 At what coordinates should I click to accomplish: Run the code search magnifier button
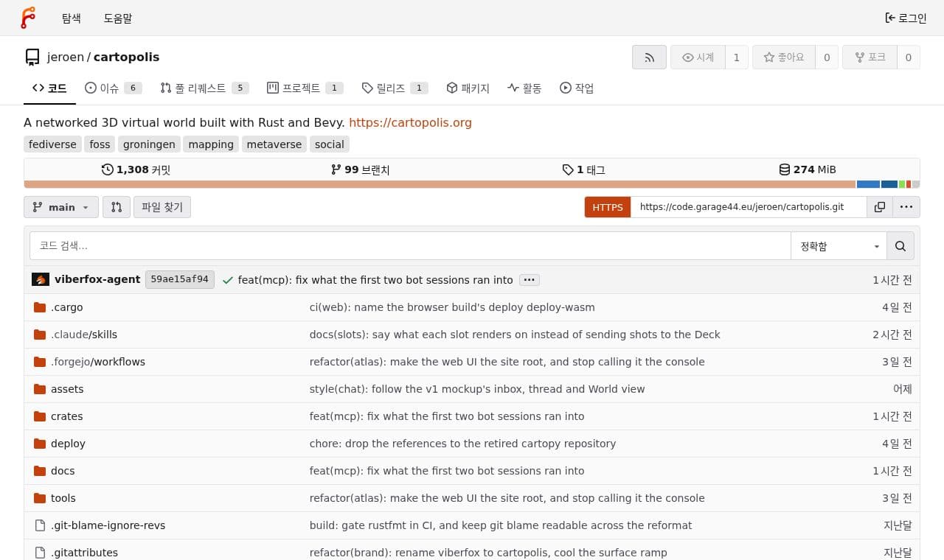(x=900, y=246)
